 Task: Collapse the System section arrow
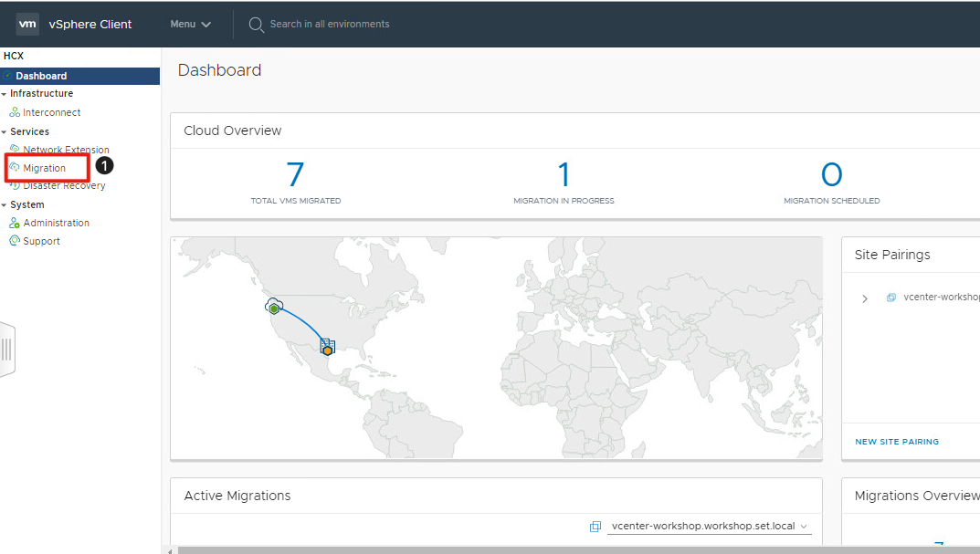(x=5, y=205)
